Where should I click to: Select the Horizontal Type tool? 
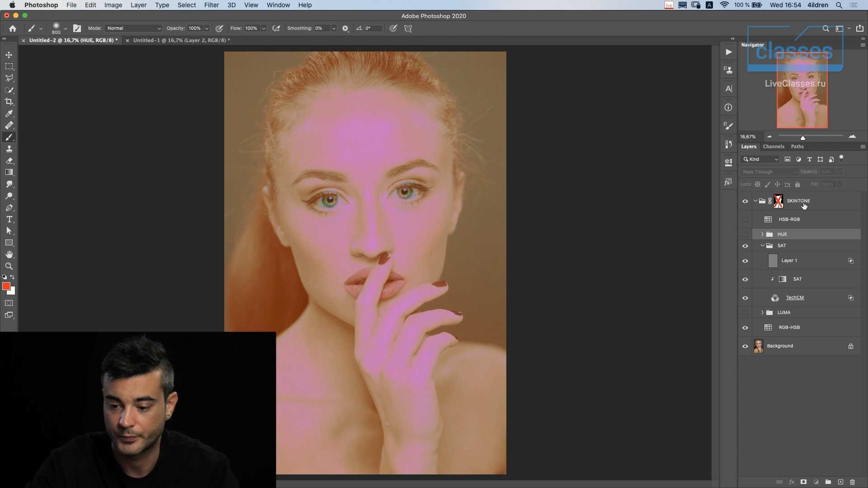tap(9, 220)
